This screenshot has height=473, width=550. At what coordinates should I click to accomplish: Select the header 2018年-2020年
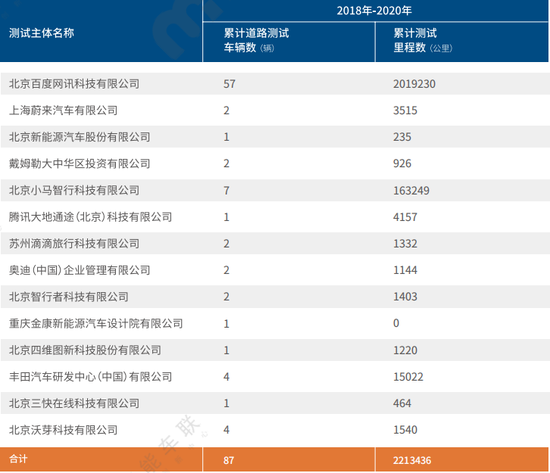pos(374,11)
